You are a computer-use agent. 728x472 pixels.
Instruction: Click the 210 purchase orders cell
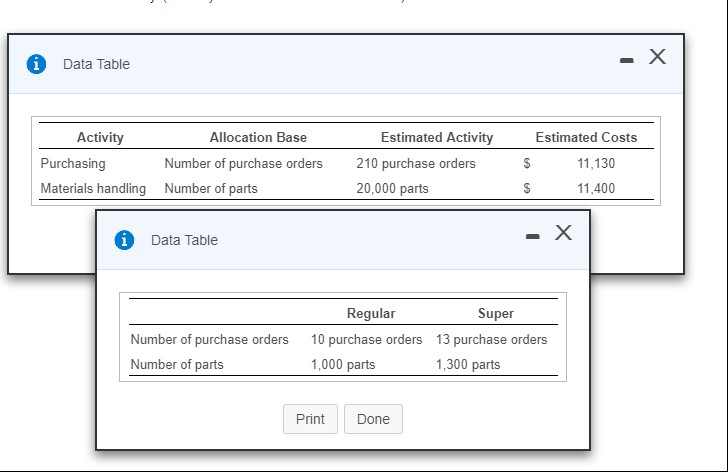(416, 163)
